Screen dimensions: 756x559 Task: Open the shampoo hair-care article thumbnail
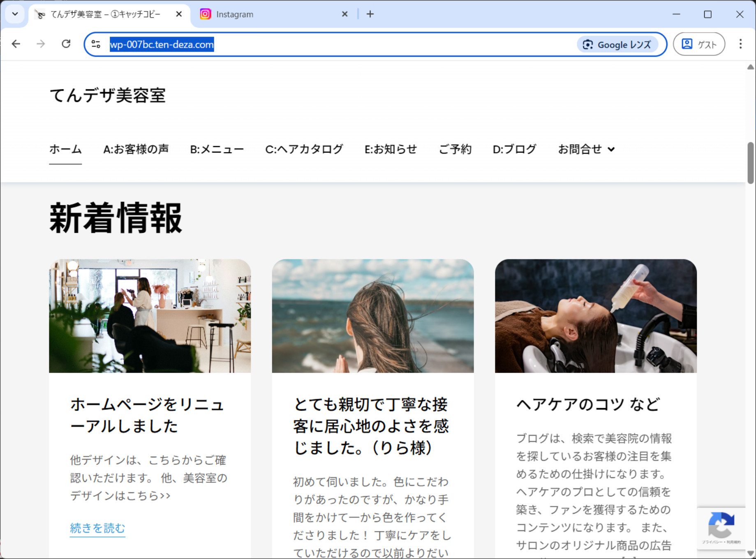[595, 316]
